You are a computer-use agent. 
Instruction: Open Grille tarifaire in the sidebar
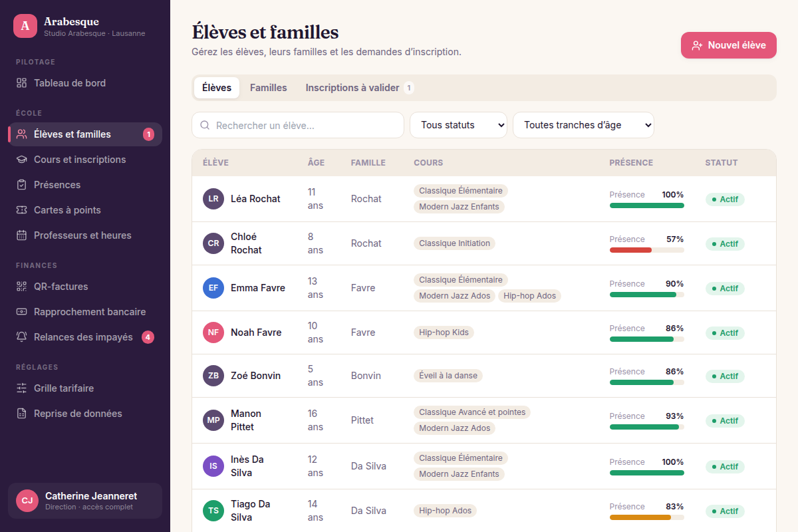(85, 388)
